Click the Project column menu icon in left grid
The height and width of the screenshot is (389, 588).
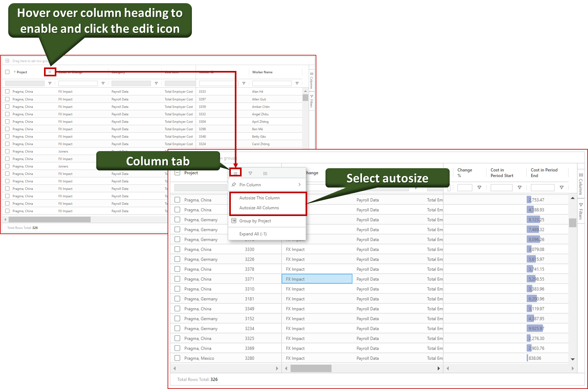(x=50, y=72)
